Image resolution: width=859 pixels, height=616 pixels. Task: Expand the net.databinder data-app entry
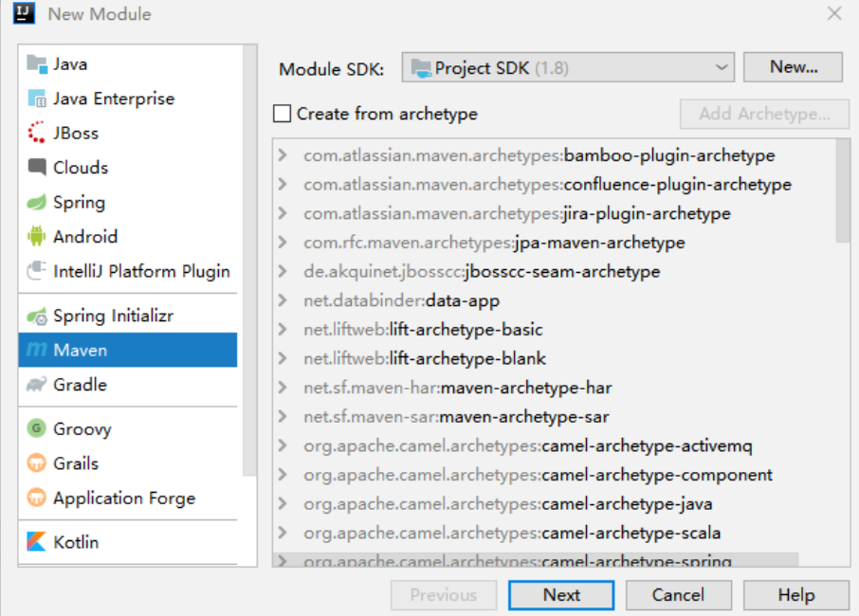[x=283, y=300]
